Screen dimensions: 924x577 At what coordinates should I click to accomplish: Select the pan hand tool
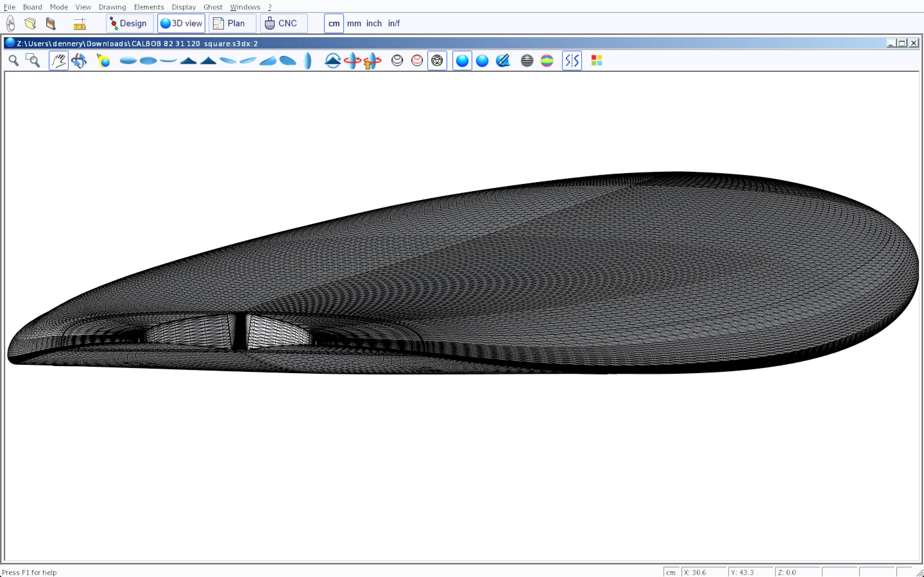(58, 61)
